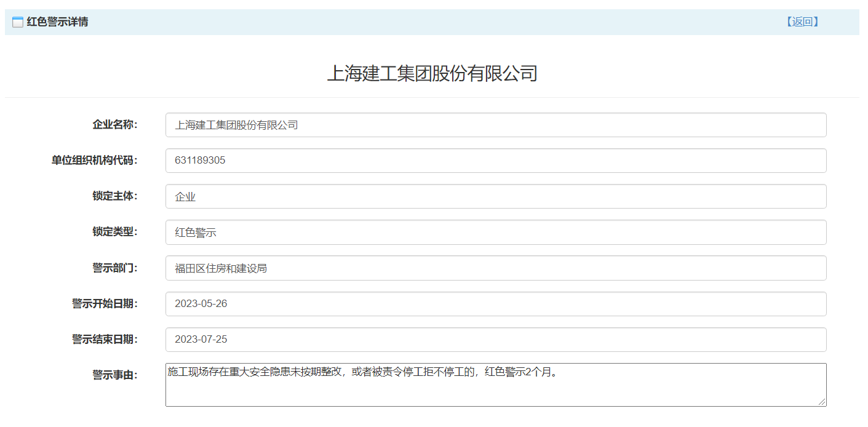
Task: Click the 锁定主体 label
Action: pyautogui.click(x=115, y=196)
